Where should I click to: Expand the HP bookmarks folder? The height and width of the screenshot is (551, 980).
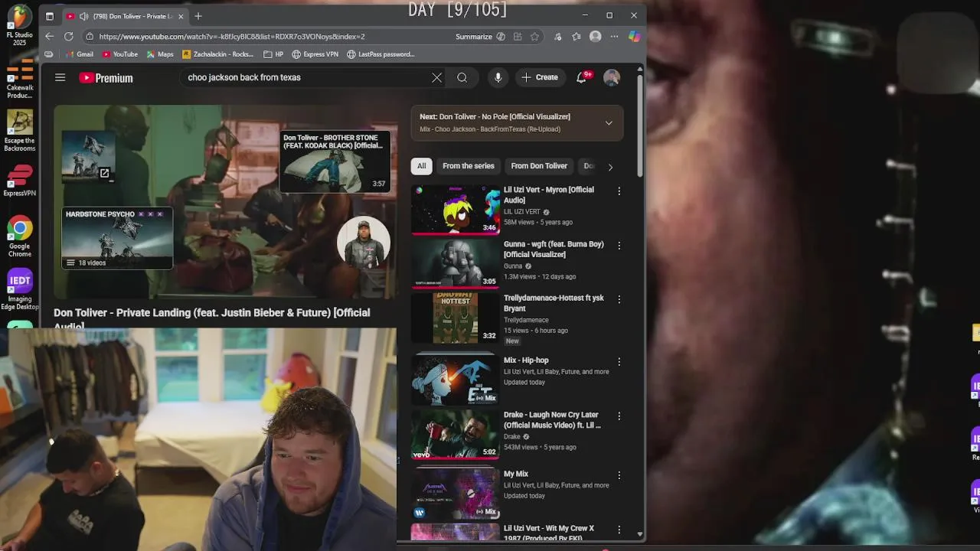pos(273,54)
